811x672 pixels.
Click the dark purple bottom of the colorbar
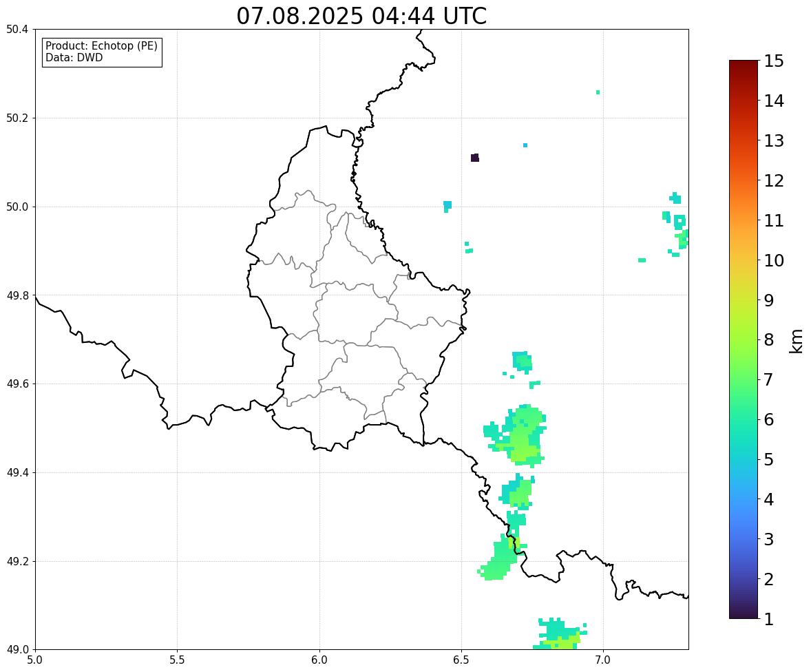coord(744,613)
